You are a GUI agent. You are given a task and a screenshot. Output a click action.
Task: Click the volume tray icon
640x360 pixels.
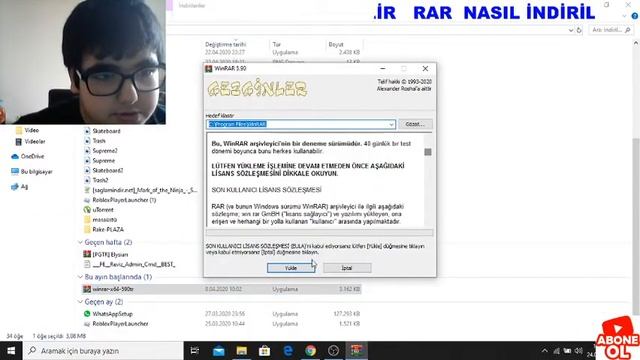point(578,351)
